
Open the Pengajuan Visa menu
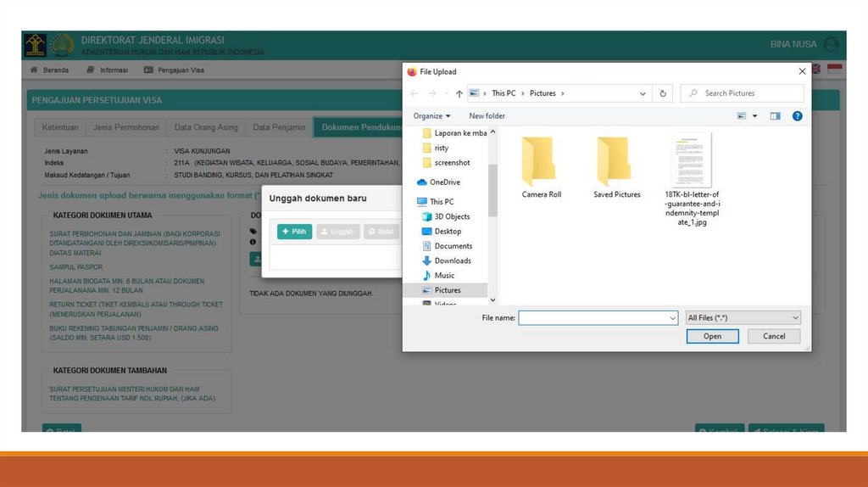coord(175,70)
